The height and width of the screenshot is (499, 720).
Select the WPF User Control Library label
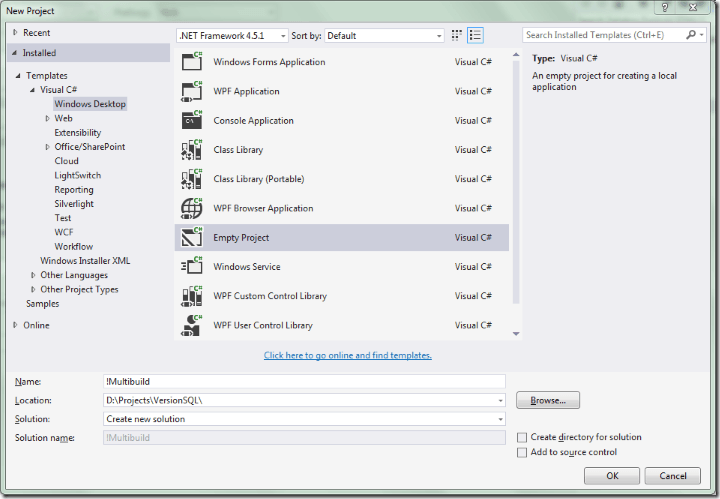(x=263, y=325)
